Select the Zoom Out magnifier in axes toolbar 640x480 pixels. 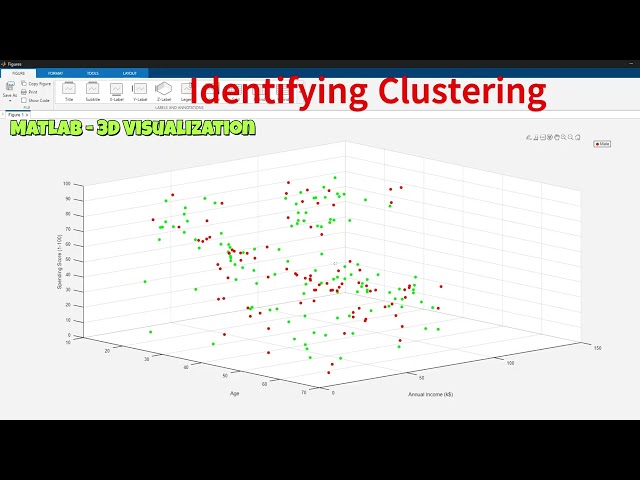571,138
